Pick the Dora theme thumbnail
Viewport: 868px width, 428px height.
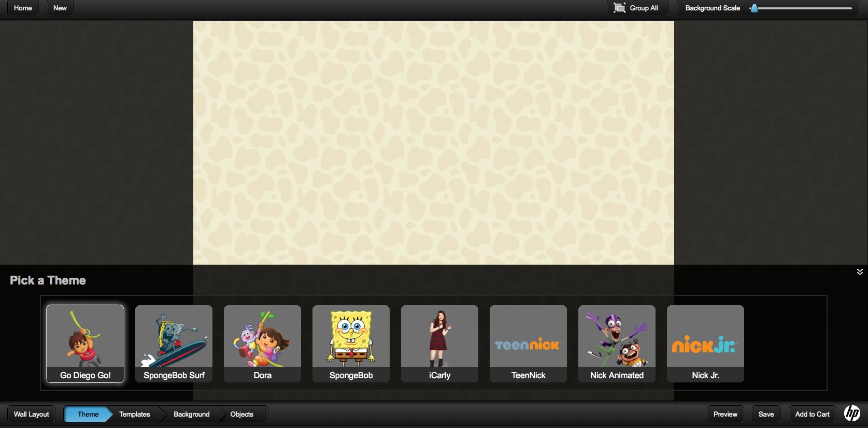[262, 343]
